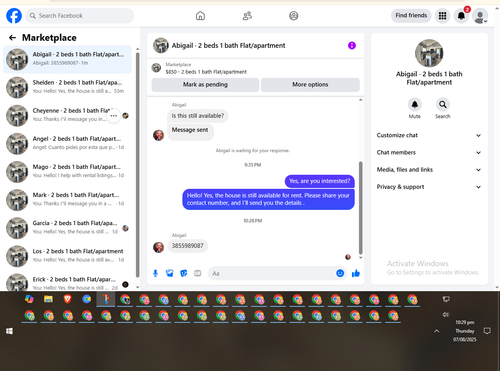Click the Mute bell icon

415,105
